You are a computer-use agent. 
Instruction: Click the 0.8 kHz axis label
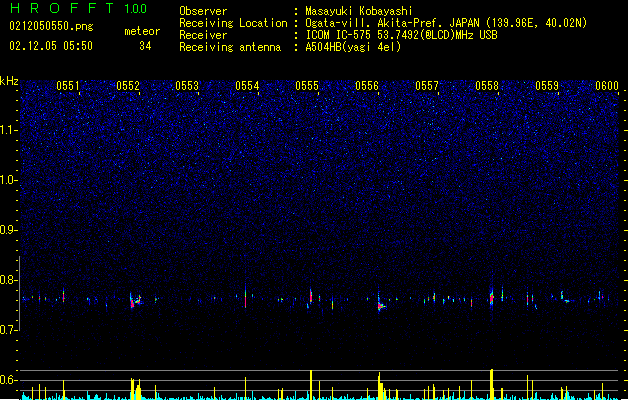click(9, 280)
